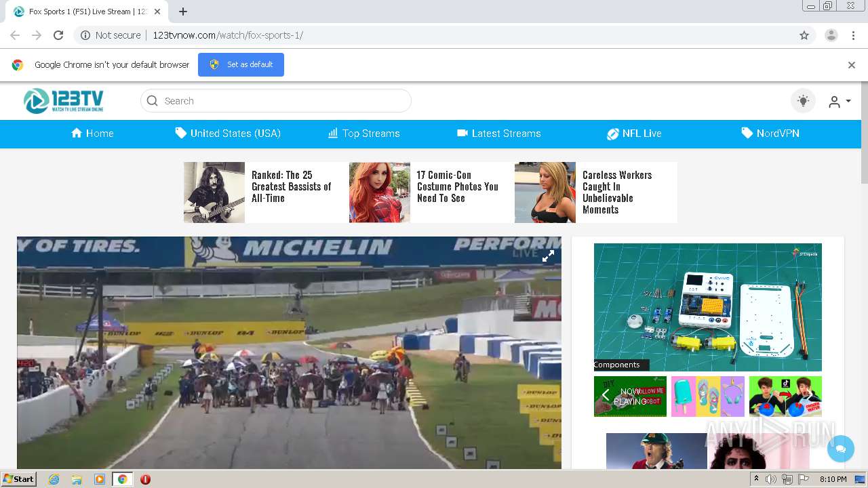Screen dimensions: 868x488
Task: Open Chrome's three-dot menu
Action: 852,35
